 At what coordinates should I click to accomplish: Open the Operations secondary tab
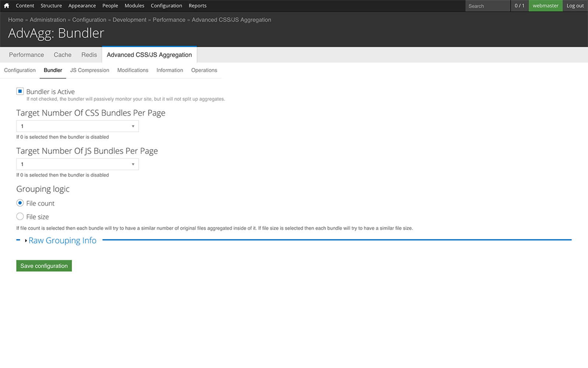204,70
